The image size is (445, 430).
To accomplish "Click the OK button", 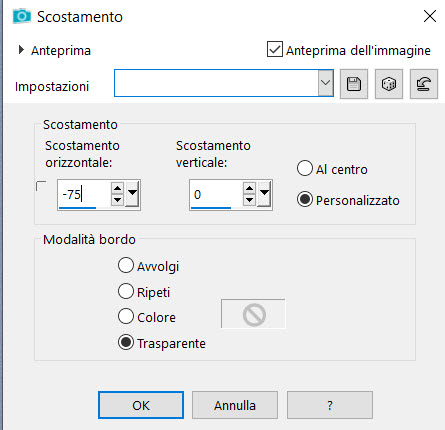I will [x=141, y=405].
